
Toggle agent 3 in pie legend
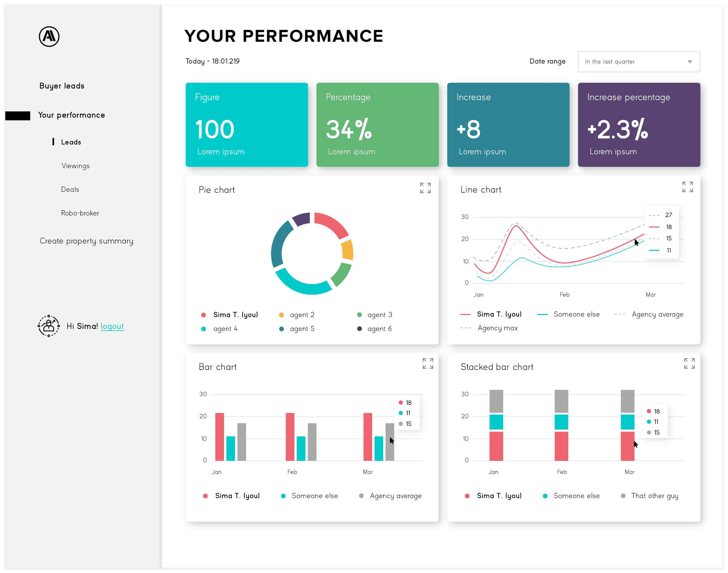[374, 315]
